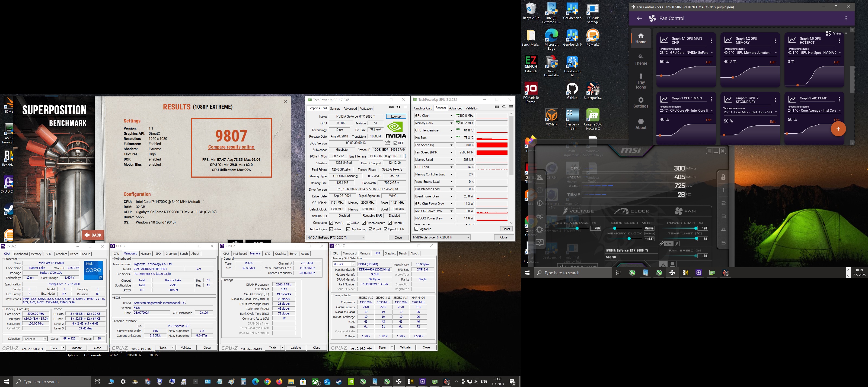Open the SPD tab in CPU-Z Mainboard window
The width and height of the screenshot is (868, 387).
[158, 253]
